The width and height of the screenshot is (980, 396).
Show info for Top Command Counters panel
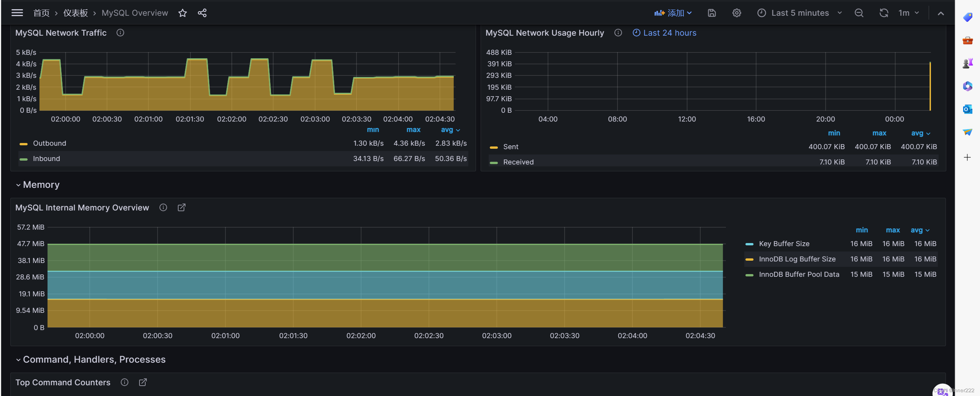pyautogui.click(x=125, y=382)
